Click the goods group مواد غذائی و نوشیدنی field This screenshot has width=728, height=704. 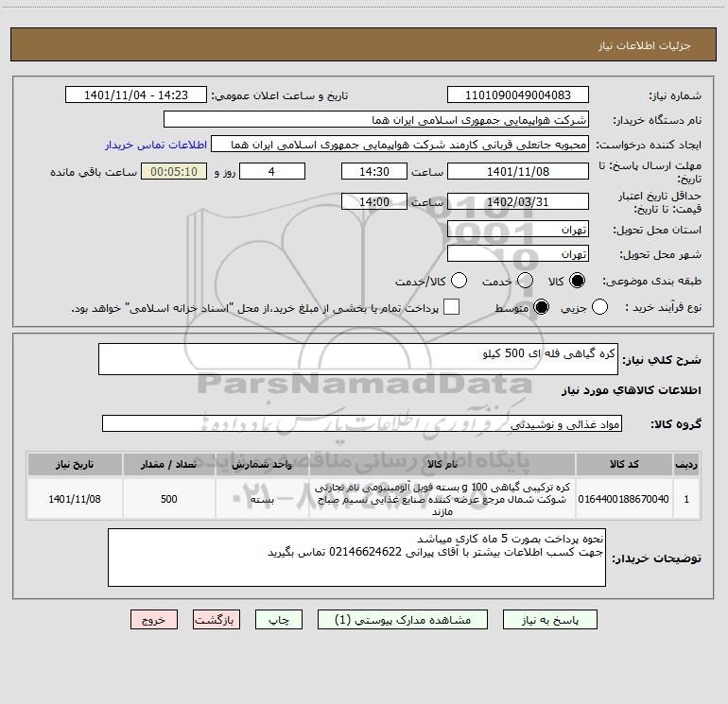tap(362, 423)
